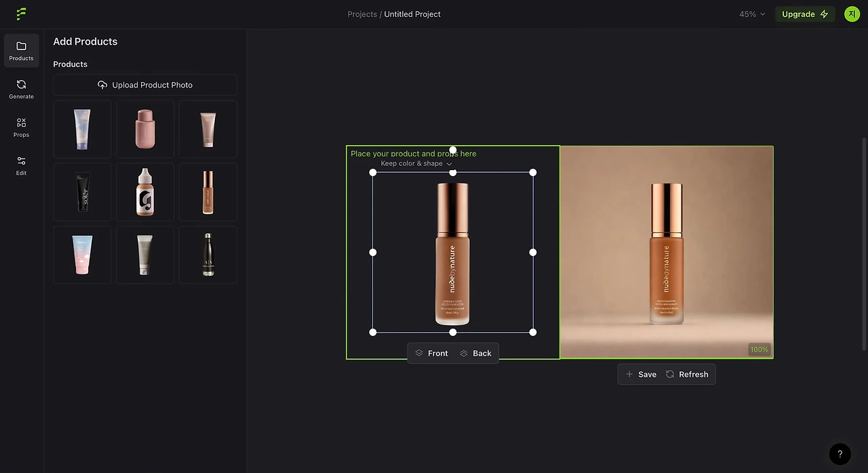Open the Products sidebar tab

21,51
